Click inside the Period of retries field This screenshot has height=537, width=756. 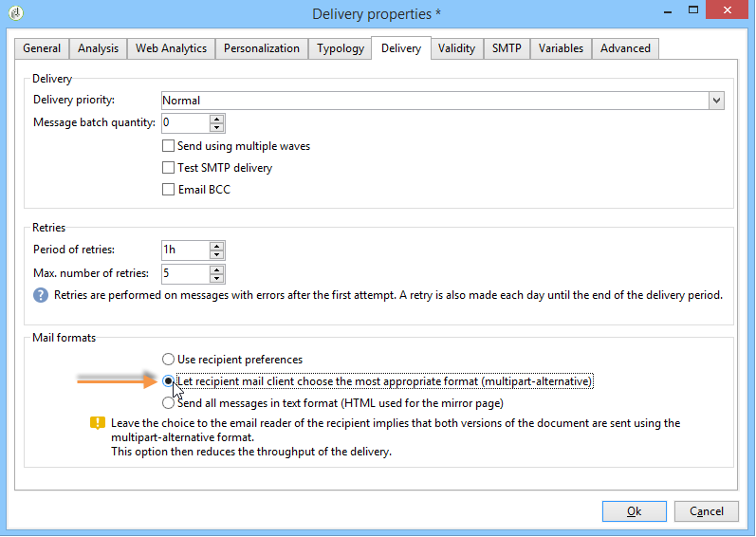click(186, 250)
